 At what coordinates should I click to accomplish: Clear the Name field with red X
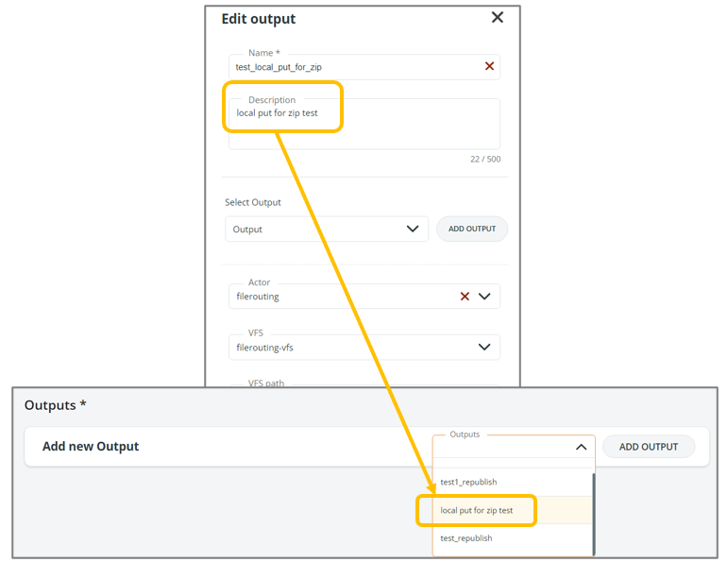pos(489,66)
